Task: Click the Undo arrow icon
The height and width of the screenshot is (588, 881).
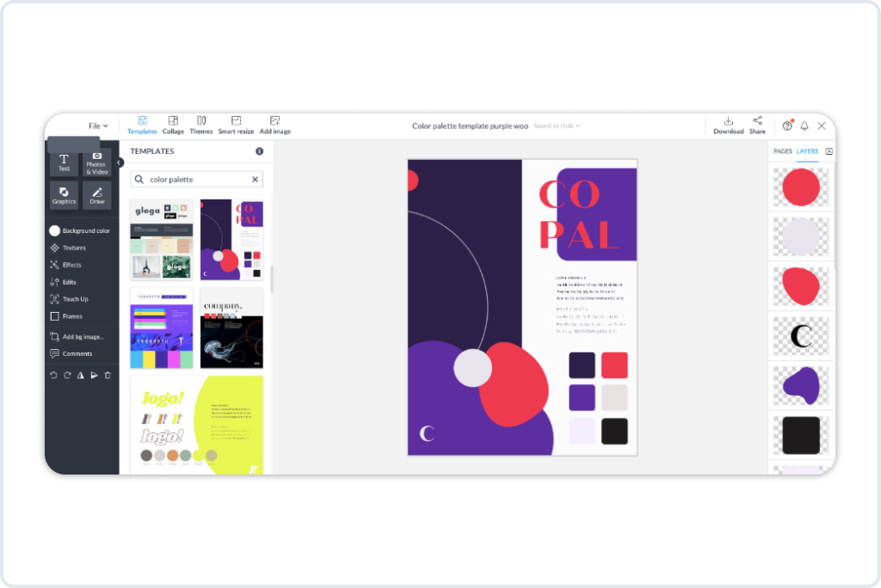Action: (x=53, y=375)
